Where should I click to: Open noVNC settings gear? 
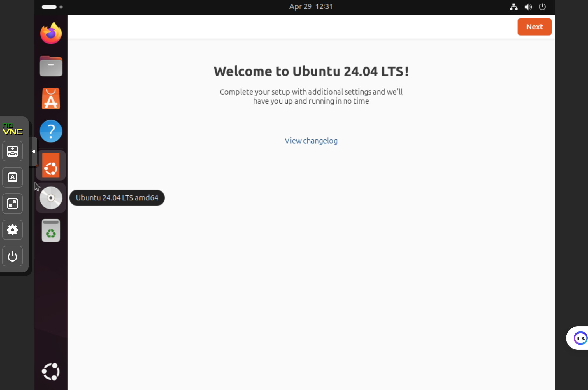tap(13, 230)
